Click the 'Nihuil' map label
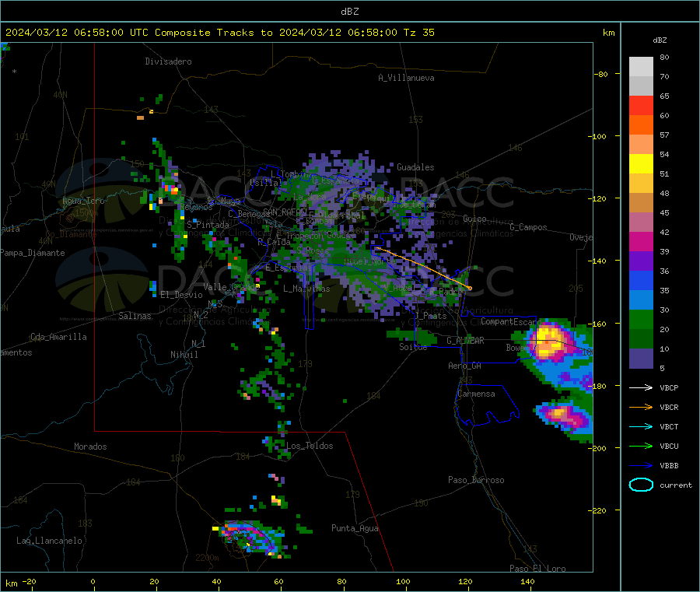The image size is (700, 592). tap(184, 355)
